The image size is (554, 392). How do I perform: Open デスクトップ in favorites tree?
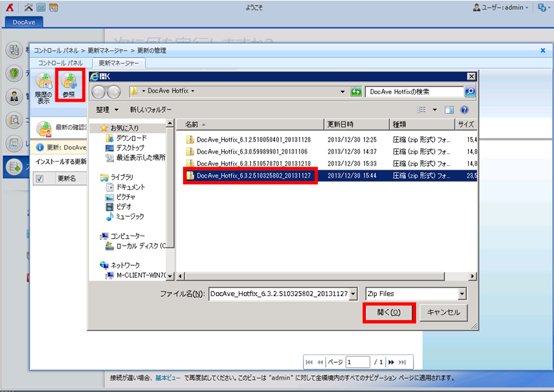click(130, 148)
